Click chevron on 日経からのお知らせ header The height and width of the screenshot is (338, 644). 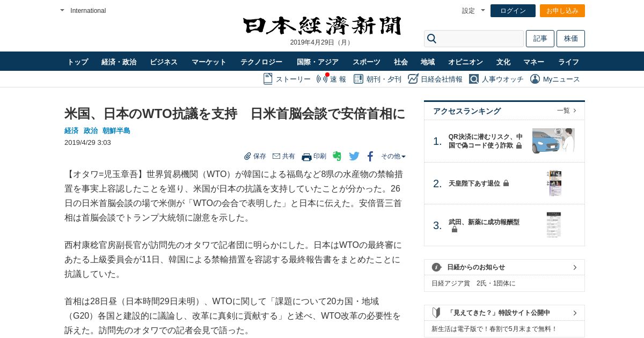pyautogui.click(x=575, y=267)
